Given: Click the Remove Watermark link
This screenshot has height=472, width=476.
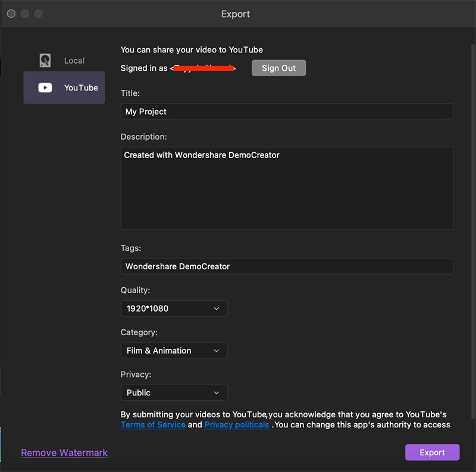Looking at the screenshot, I should pos(64,453).
